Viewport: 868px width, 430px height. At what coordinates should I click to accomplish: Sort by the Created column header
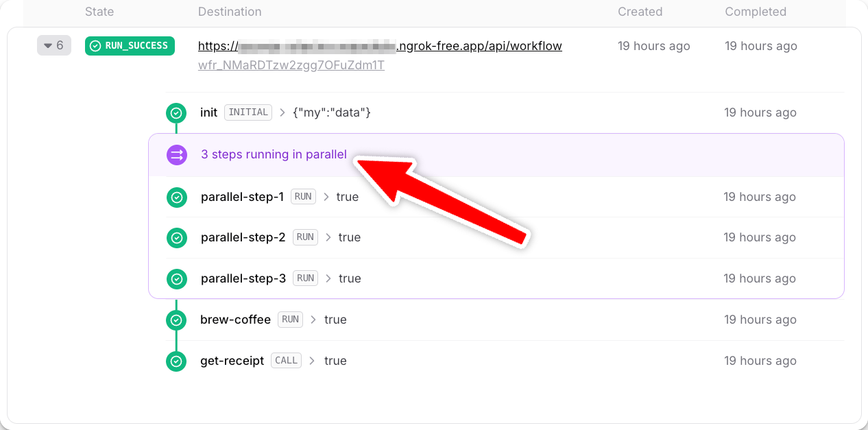[640, 12]
